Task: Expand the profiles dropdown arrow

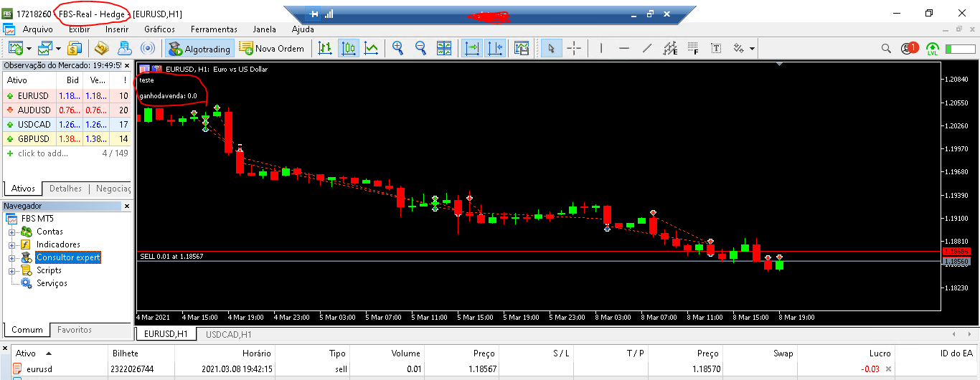Action: pyautogui.click(x=58, y=49)
